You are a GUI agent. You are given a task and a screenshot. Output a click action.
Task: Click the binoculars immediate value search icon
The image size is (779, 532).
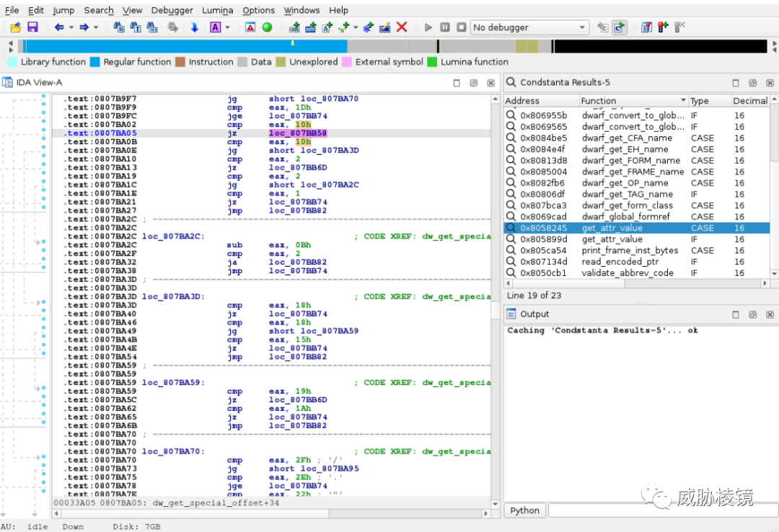(x=119, y=27)
